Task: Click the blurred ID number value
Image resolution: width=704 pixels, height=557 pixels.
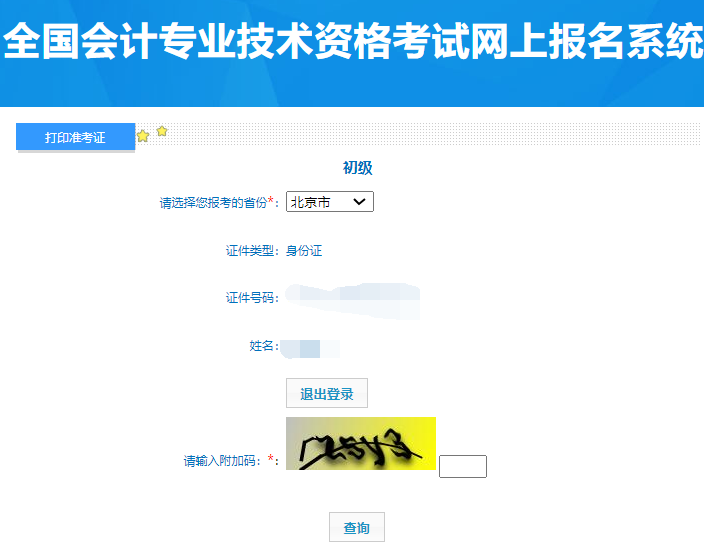Action: [353, 301]
